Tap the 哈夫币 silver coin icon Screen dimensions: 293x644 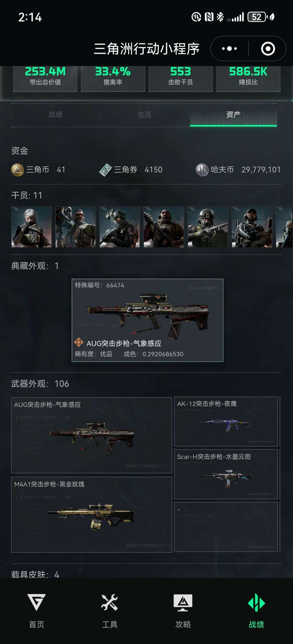point(202,170)
